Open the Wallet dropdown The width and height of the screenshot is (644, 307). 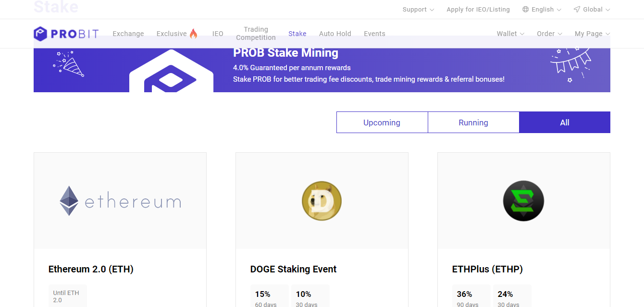tap(510, 34)
